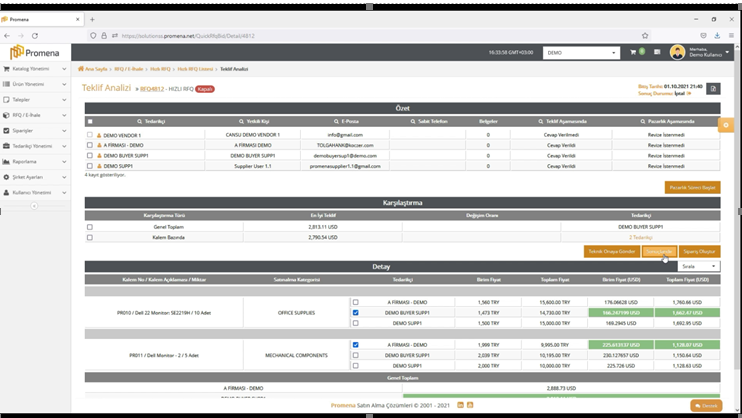Click the Kullanıcı Yönetimi user icon
This screenshot has height=418, width=742.
[x=6, y=193]
